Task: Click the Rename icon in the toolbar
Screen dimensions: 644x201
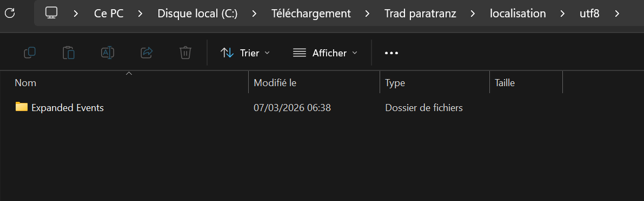Action: click(108, 53)
